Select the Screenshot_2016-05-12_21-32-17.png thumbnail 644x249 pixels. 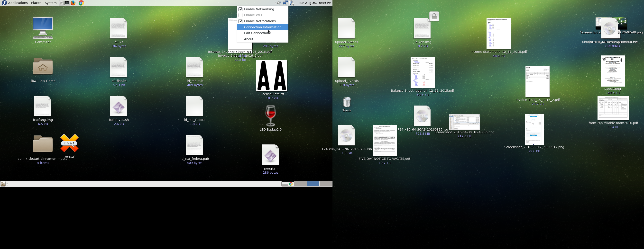(534, 129)
